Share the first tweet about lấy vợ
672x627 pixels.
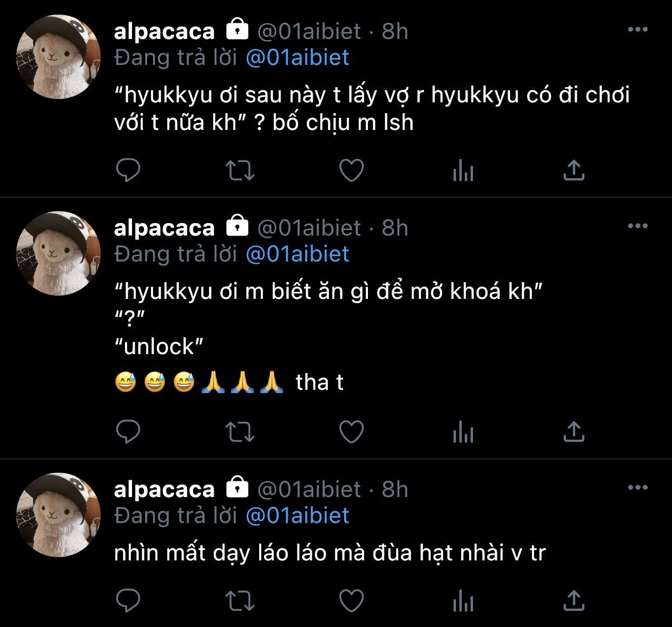574,171
